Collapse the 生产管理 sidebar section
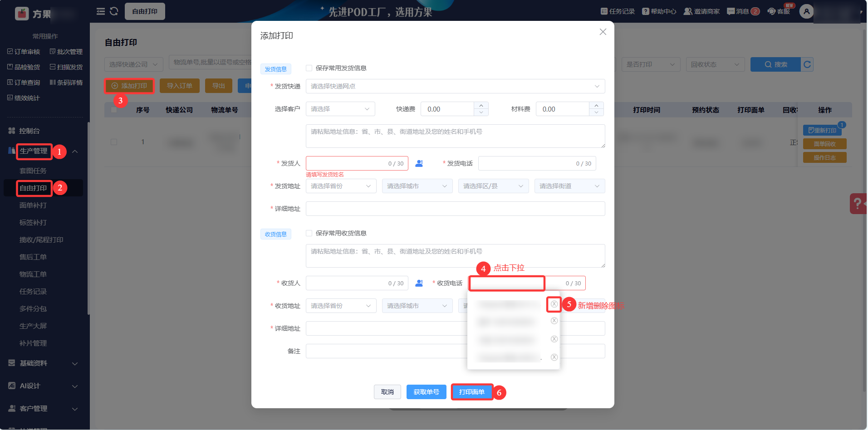 (75, 151)
